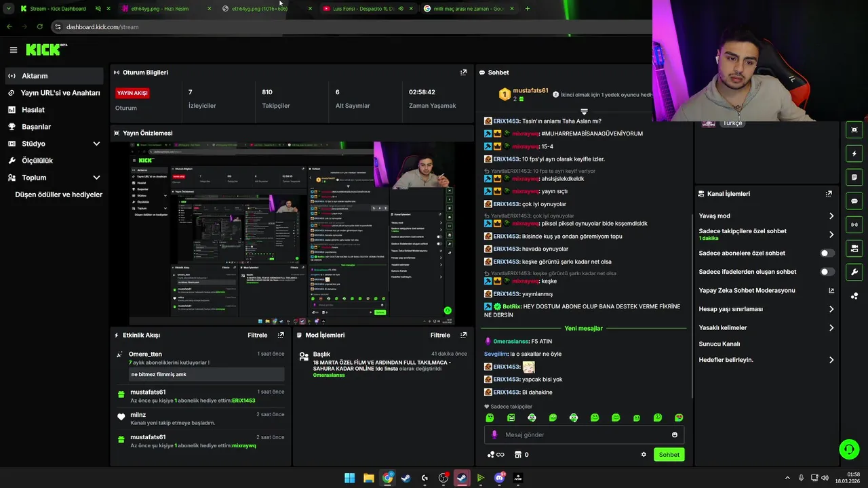Click the red YAYIN AKIŞI badge
Screen dimensions: 868x488
click(132, 93)
